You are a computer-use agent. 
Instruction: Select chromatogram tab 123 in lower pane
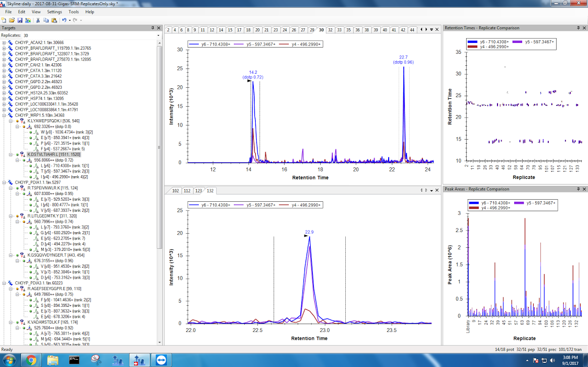[198, 191]
